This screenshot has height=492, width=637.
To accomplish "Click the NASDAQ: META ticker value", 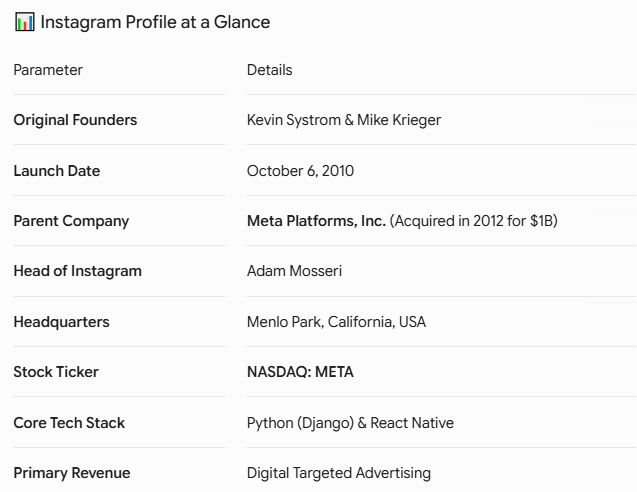I will [x=300, y=372].
